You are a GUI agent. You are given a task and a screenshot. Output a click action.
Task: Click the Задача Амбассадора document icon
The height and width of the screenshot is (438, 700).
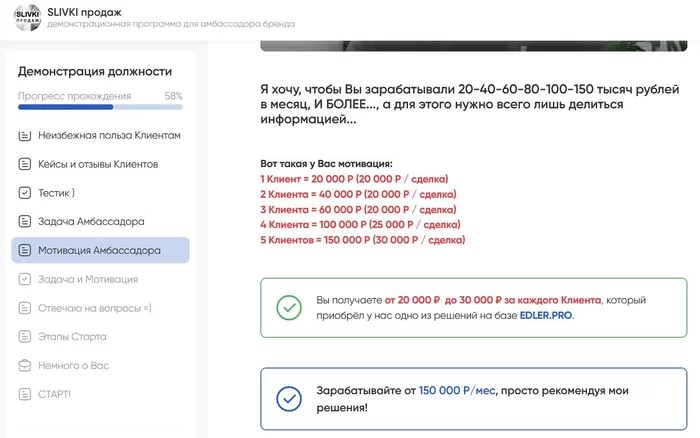tap(25, 221)
